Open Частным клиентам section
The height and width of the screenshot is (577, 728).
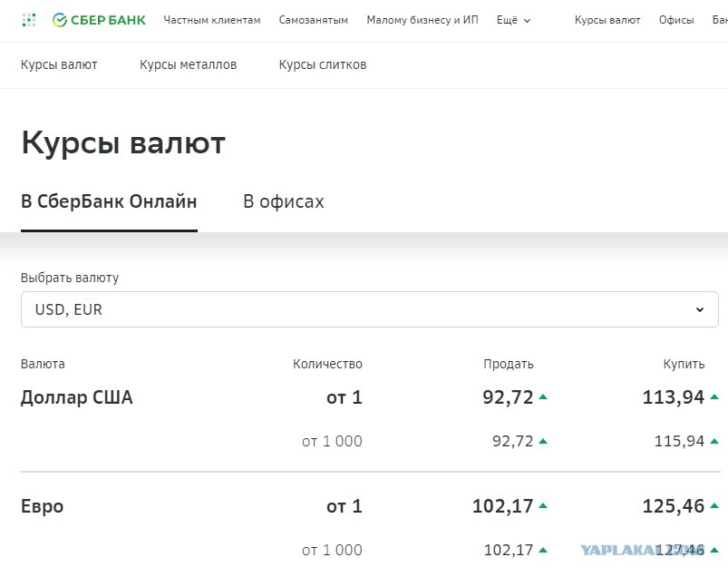click(212, 20)
